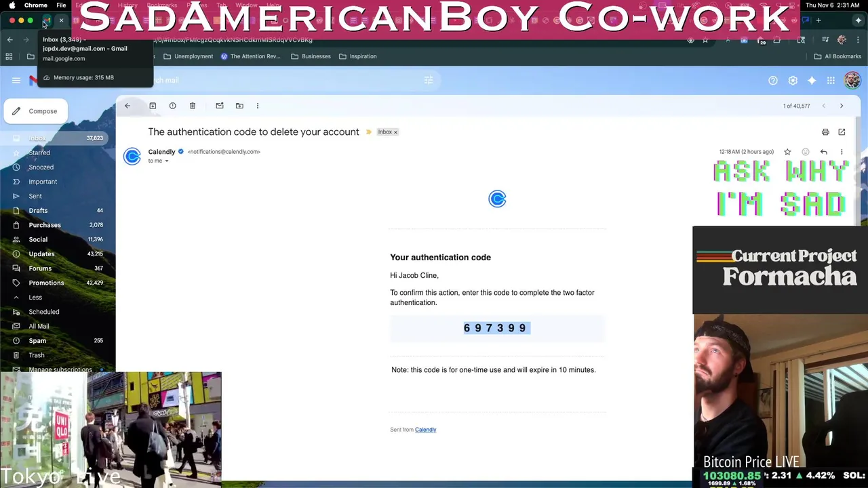Open email in new window
Screen dimensions: 868x488
842,132
